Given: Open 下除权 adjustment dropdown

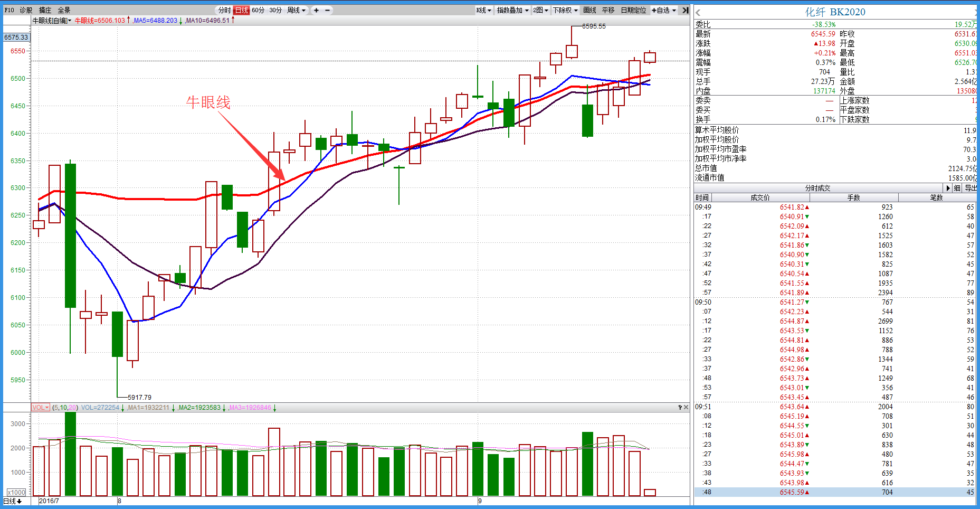Looking at the screenshot, I should (x=565, y=10).
